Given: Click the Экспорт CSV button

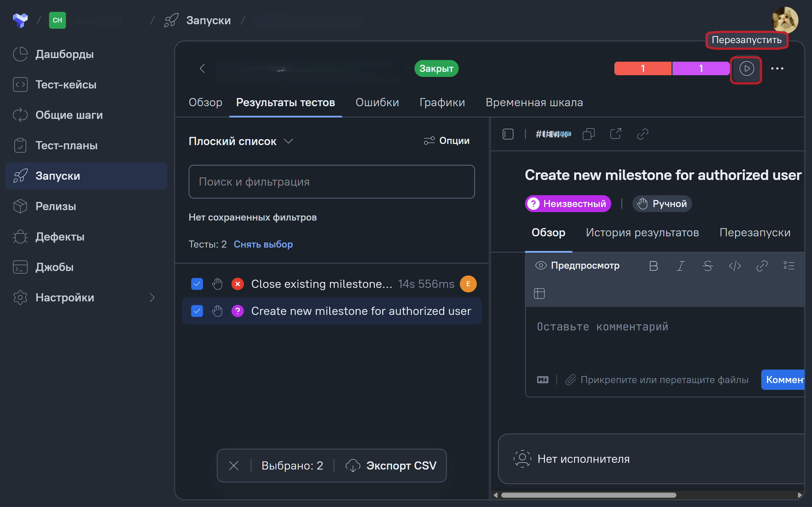Looking at the screenshot, I should click(x=391, y=465).
